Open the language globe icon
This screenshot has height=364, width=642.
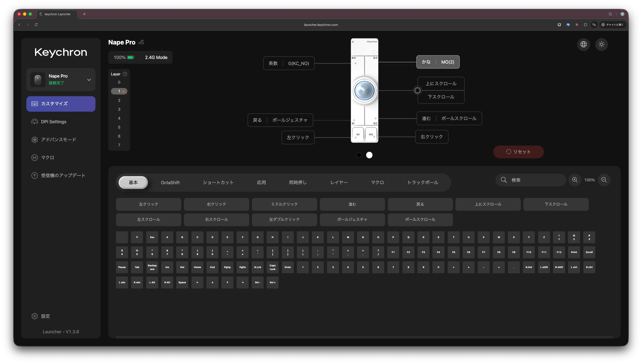[583, 44]
